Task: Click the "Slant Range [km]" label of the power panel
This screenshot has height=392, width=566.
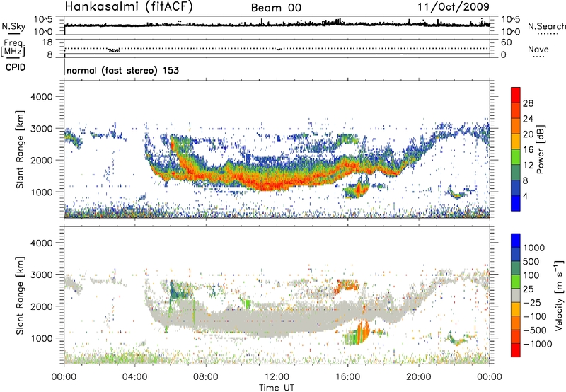Action: pos(20,149)
